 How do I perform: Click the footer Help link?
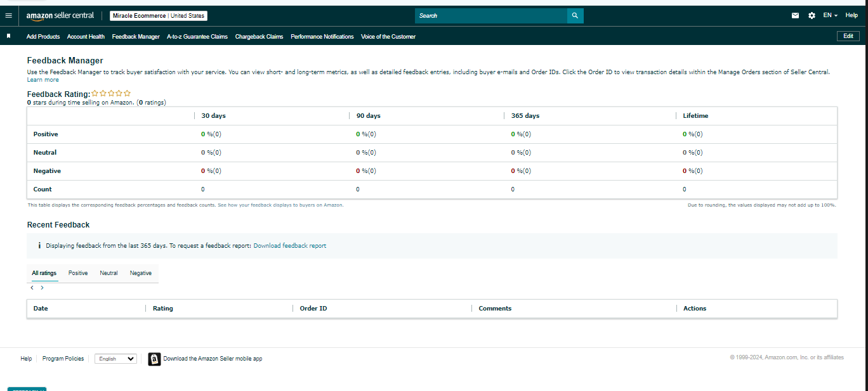click(x=26, y=359)
